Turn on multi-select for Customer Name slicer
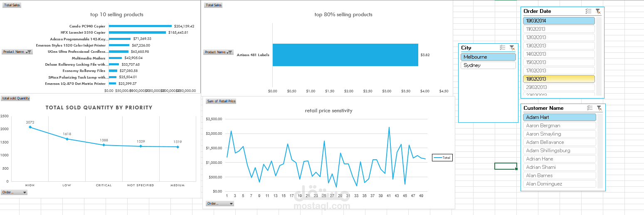This screenshot has height=215, width=644. [x=590, y=108]
